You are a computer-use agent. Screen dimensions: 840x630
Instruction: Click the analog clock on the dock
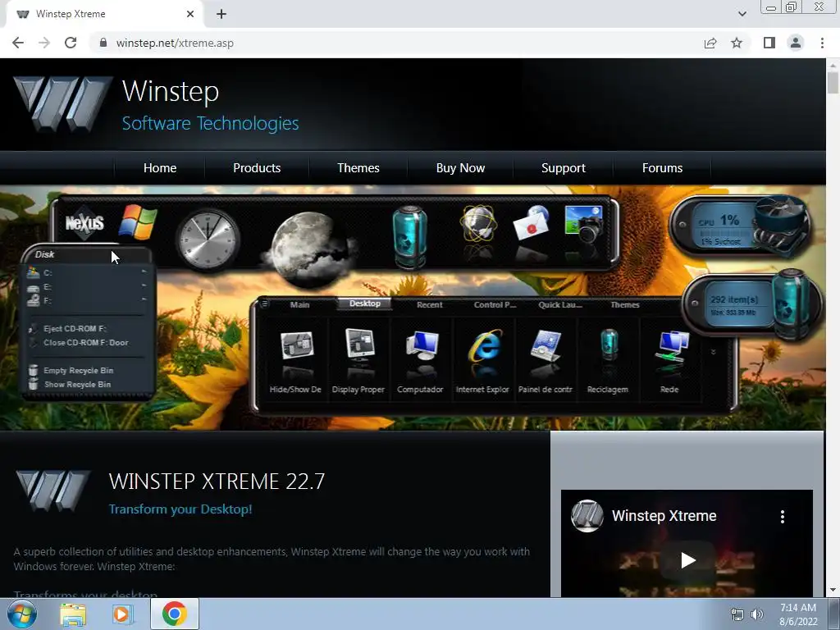[x=208, y=239]
